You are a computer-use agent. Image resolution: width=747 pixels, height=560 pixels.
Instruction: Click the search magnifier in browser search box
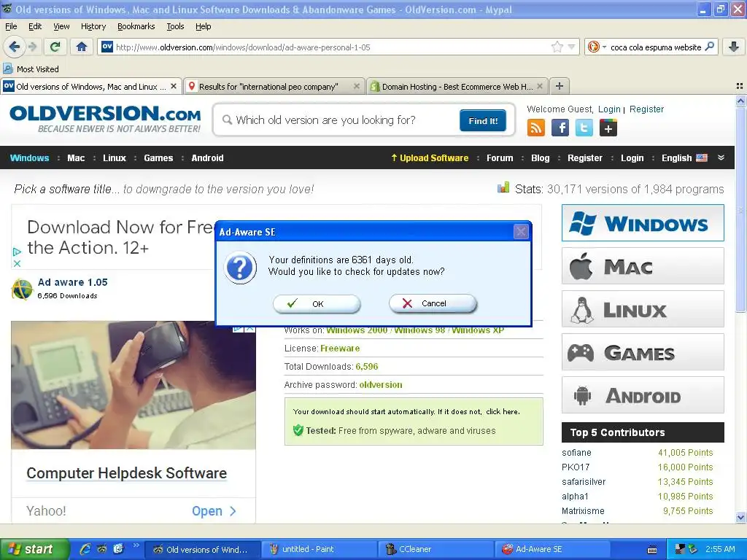click(709, 47)
